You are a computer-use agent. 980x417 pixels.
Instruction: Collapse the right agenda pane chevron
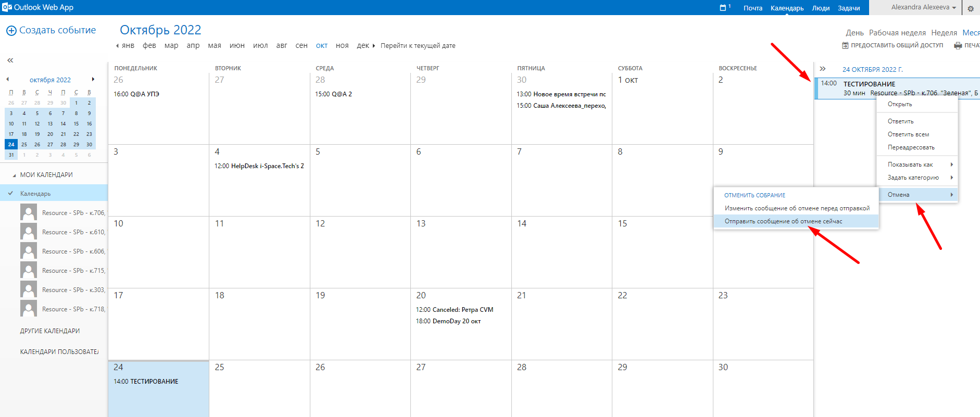point(823,69)
